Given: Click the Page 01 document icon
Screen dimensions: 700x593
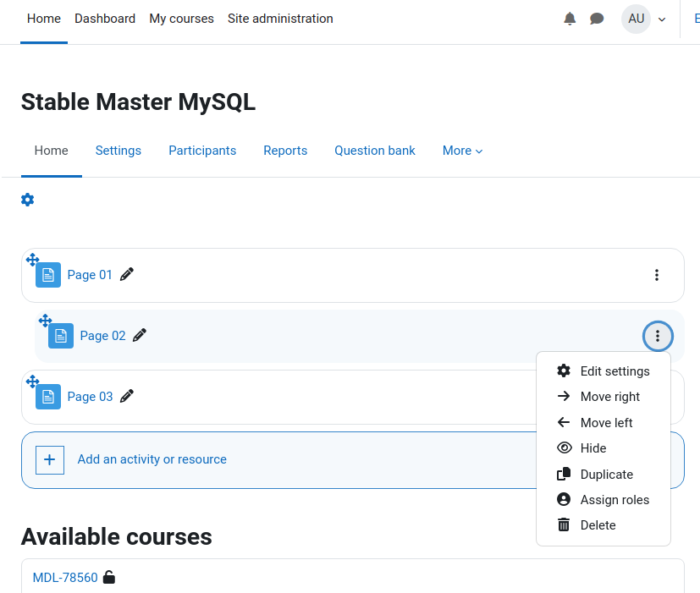Looking at the screenshot, I should point(48,275).
